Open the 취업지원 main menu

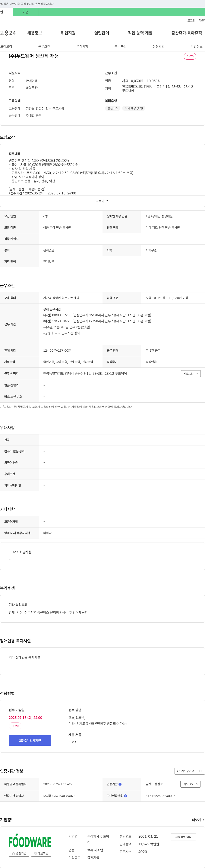click(68, 33)
